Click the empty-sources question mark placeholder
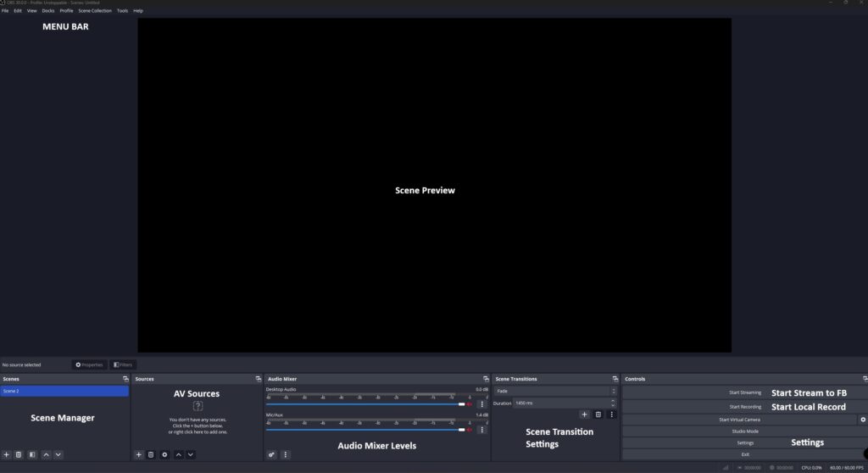This screenshot has height=473, width=868. pyautogui.click(x=198, y=407)
